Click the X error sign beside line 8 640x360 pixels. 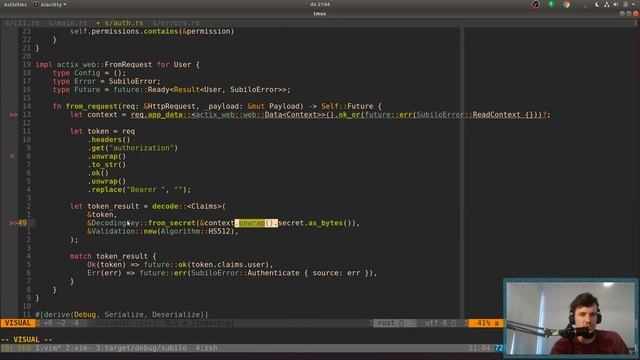[12, 156]
